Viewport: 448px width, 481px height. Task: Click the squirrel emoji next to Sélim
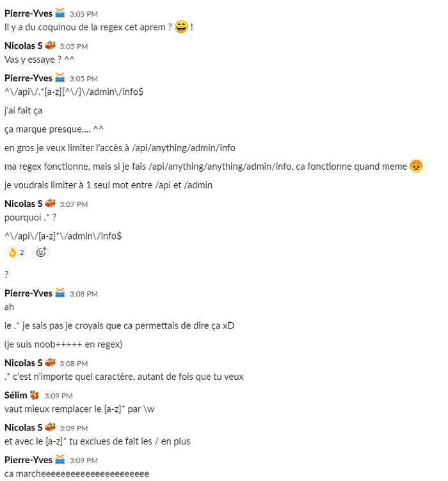click(x=35, y=395)
